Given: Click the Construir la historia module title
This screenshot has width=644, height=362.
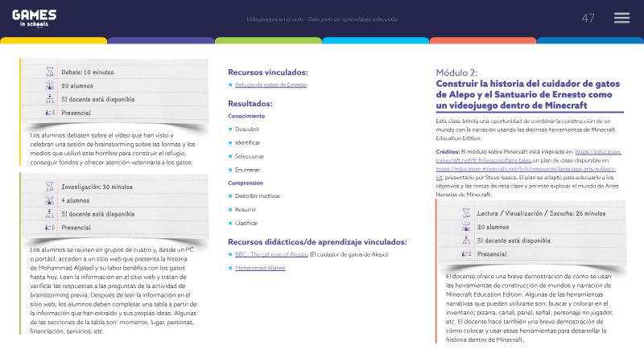Looking at the screenshot, I should (528, 94).
